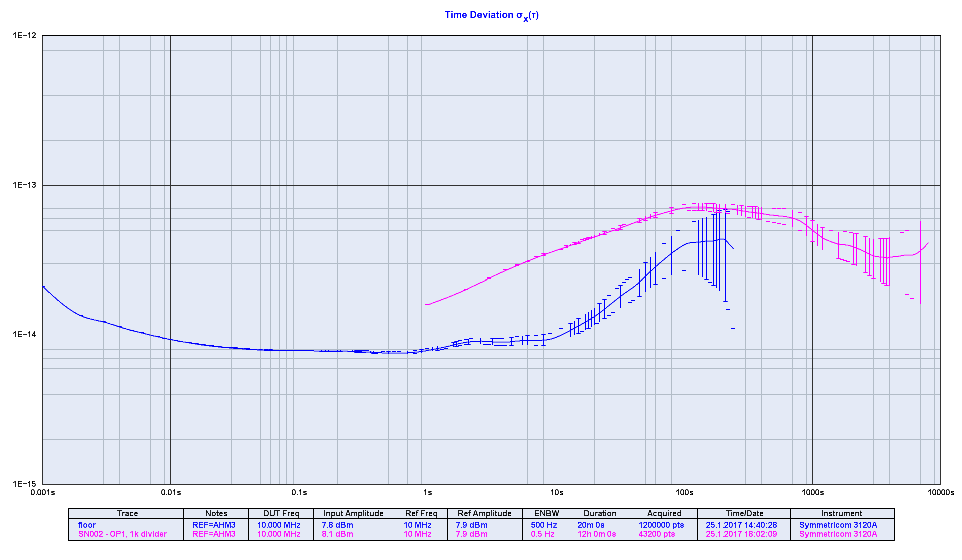Click the 12h 0m 0s duration value

coord(596,534)
